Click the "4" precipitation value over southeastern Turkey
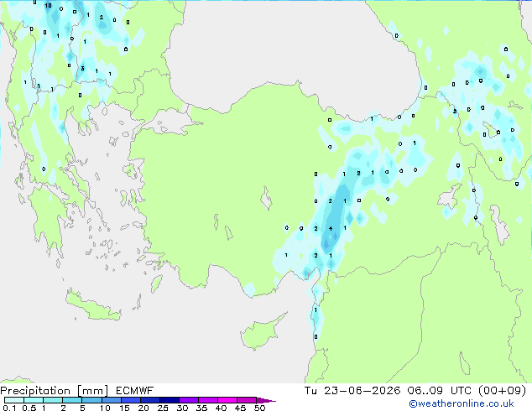 click(x=331, y=228)
